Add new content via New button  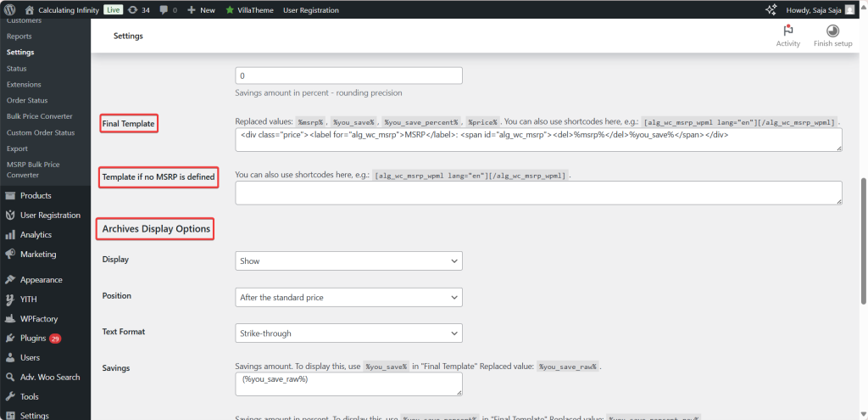click(202, 10)
